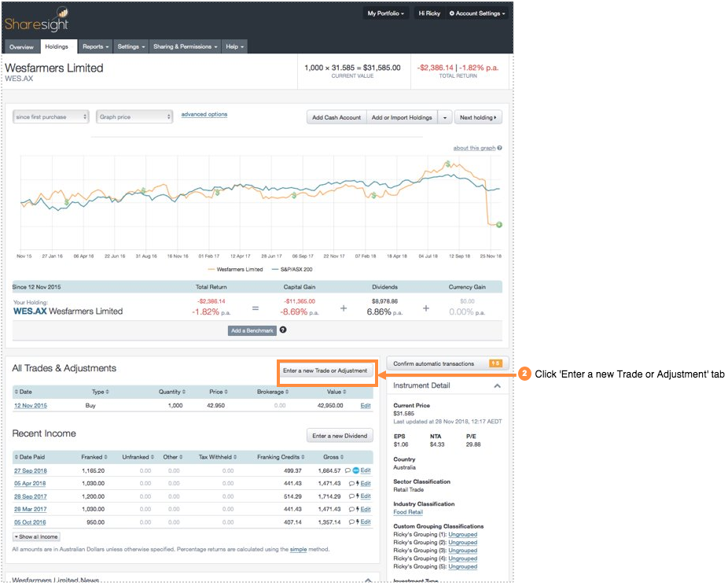
Task: Sort income by Unfranked column arrows
Action: 153,457
